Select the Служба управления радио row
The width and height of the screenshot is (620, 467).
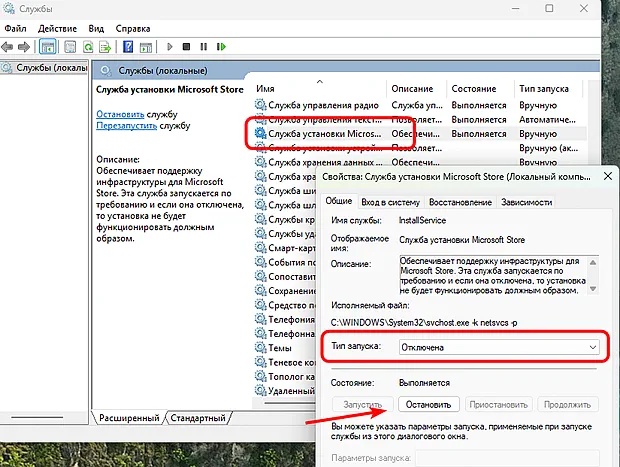coord(419,105)
